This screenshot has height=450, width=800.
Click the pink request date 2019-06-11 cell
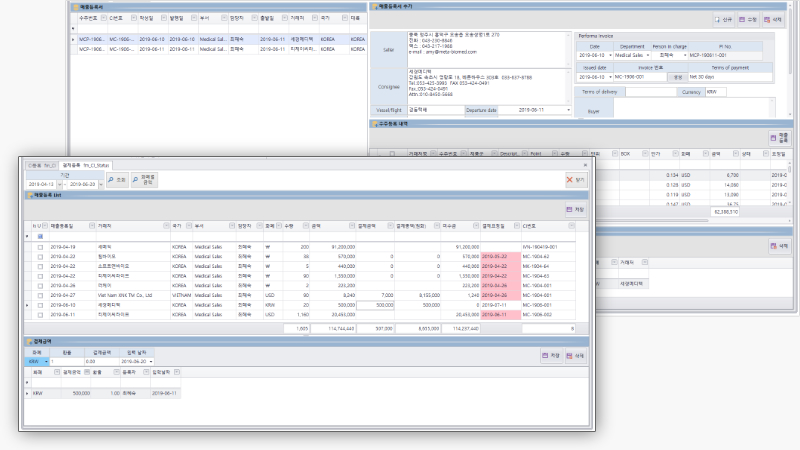point(501,315)
